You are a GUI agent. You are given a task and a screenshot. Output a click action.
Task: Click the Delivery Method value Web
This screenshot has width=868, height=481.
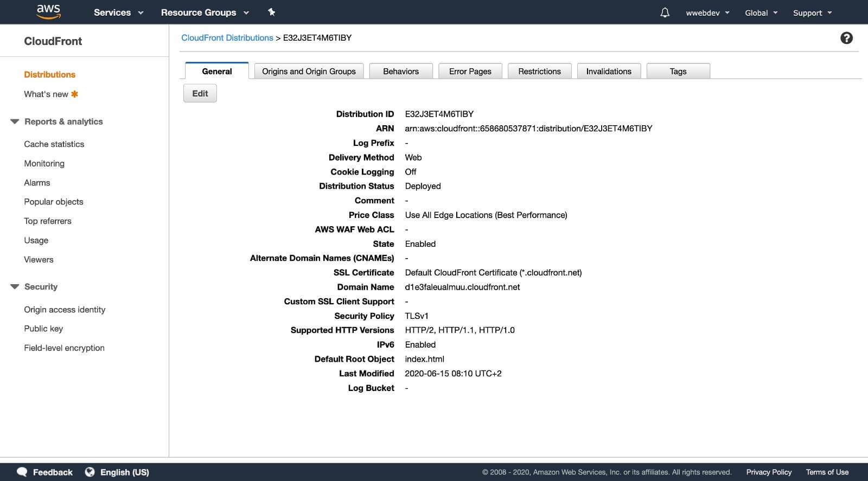413,157
